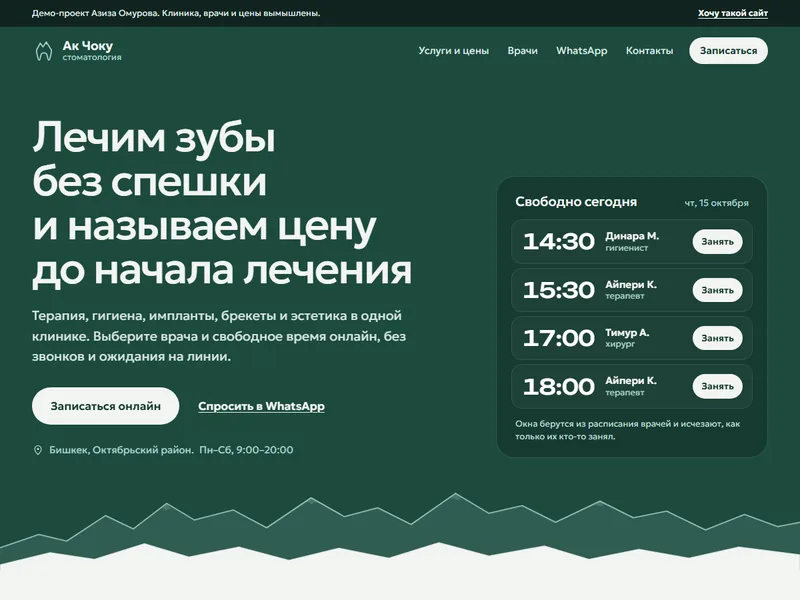Go to Врачи section

coord(522,51)
